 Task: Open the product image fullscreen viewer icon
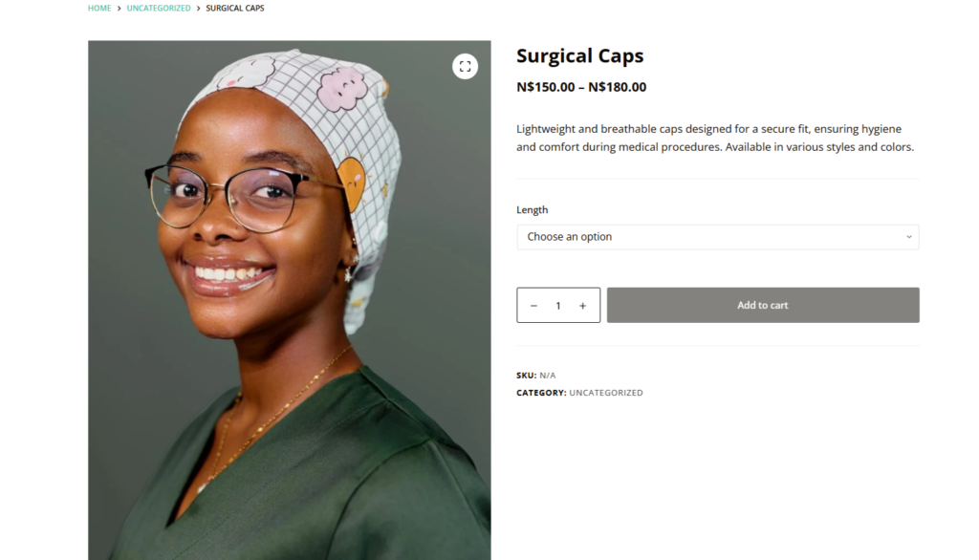465,66
